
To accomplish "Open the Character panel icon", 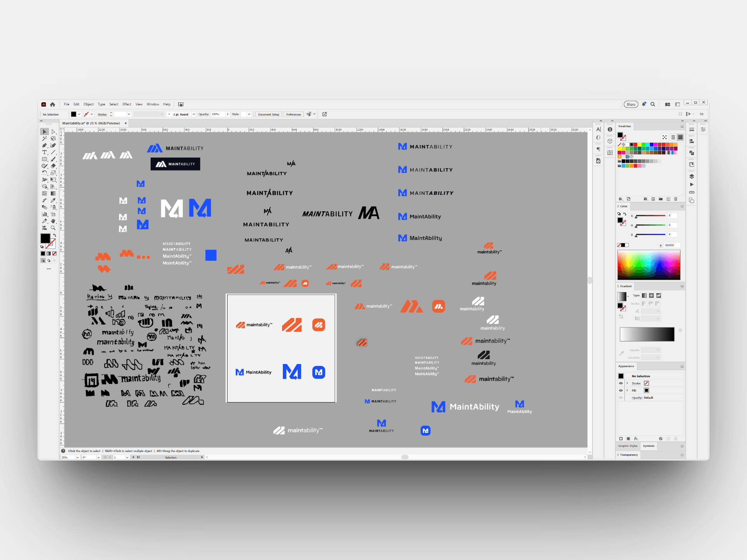I will (x=598, y=129).
